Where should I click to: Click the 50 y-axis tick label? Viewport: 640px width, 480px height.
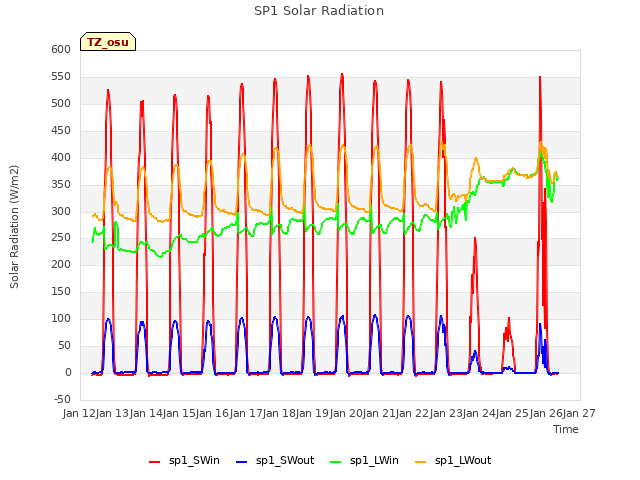pos(64,345)
